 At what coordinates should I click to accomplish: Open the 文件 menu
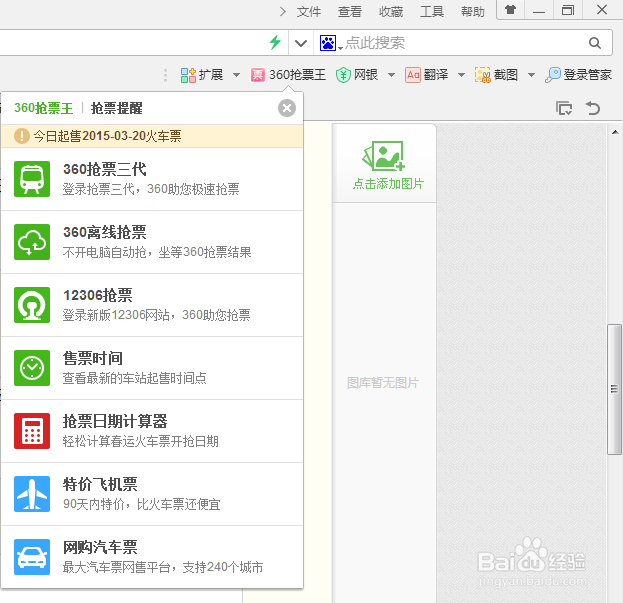tap(309, 12)
